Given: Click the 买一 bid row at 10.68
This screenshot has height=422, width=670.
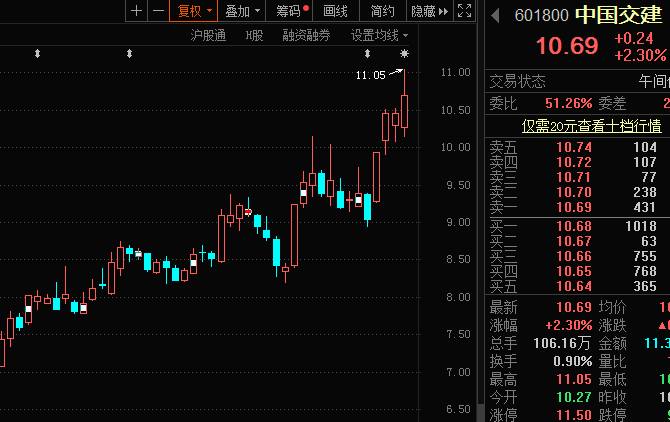Looking at the screenshot, I should point(577,226).
